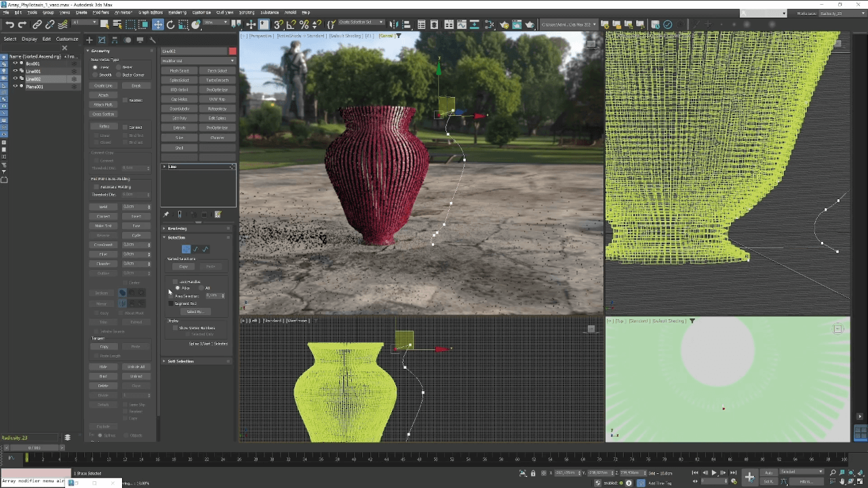Screen dimensions: 868x488
Task: Select the Spline sub-object level icon
Action: (205, 249)
